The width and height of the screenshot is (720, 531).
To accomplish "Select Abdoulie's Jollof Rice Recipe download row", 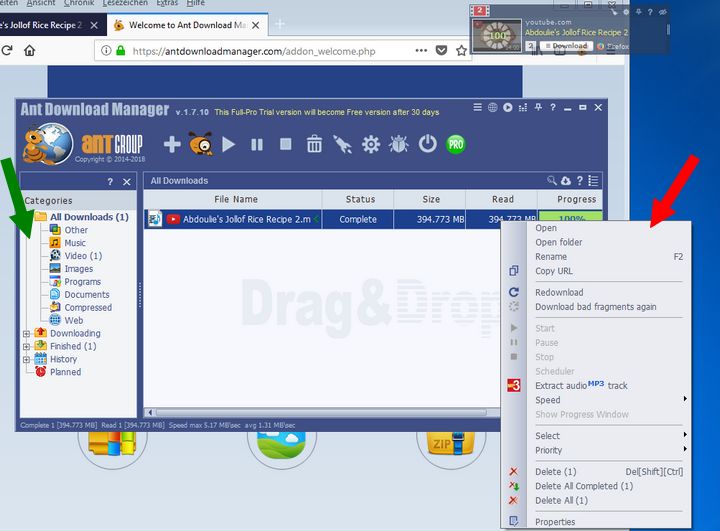I will click(x=322, y=219).
